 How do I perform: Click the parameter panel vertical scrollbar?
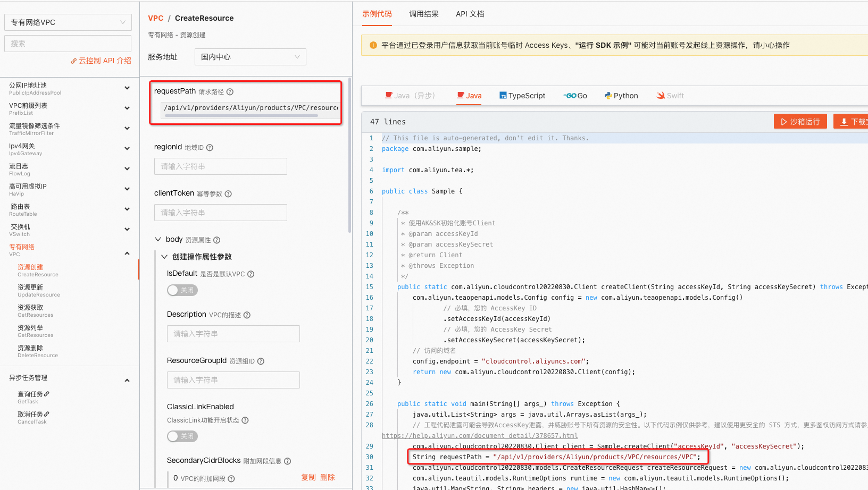(x=349, y=155)
